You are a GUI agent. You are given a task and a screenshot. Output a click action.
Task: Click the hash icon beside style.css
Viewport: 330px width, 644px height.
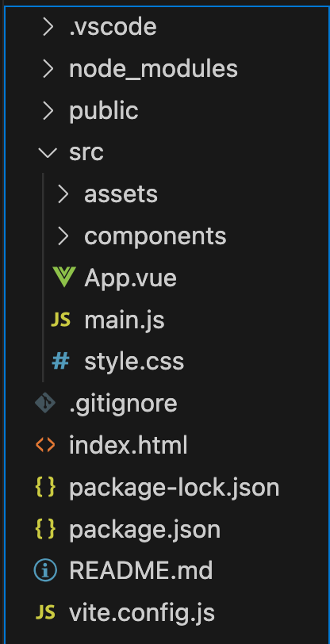60,362
